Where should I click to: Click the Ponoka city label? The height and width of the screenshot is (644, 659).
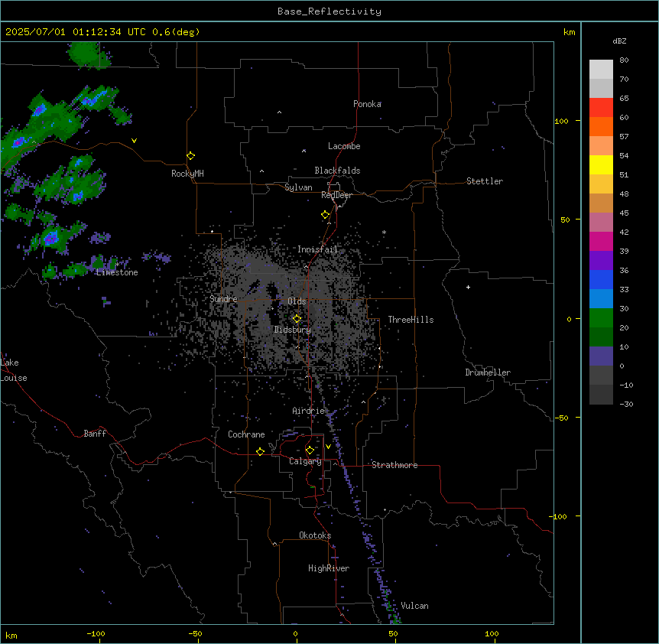coord(367,104)
